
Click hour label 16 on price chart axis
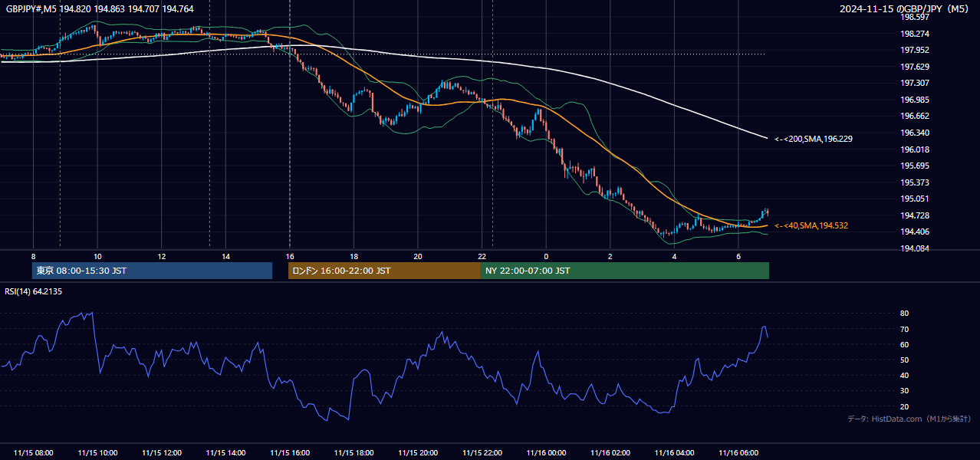pos(290,256)
